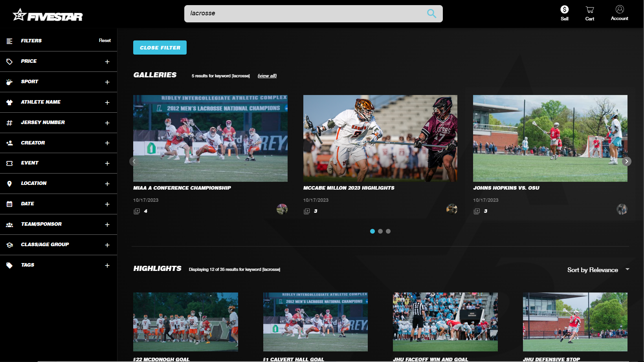644x362 pixels.
Task: Open Johns Hopkins vs. OSU title link
Action: [x=506, y=188]
